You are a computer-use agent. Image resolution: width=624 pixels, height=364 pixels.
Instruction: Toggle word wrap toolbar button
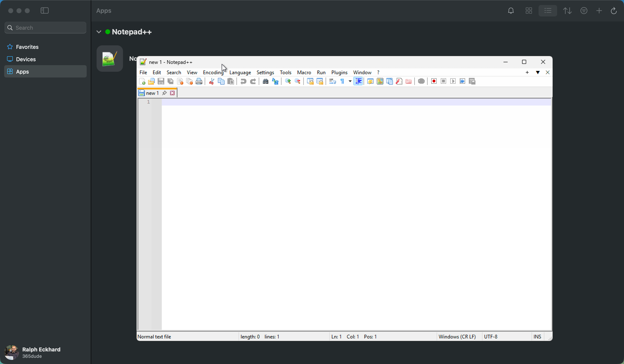coord(332,81)
